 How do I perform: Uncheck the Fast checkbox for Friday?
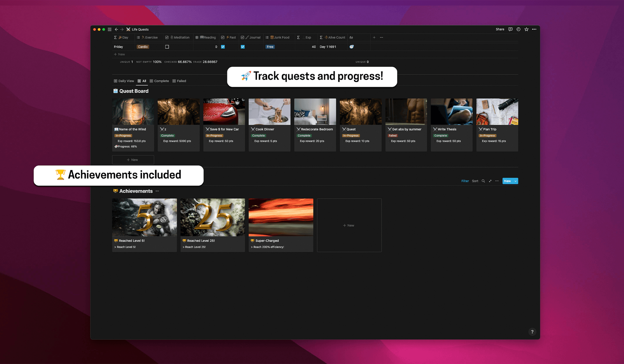coord(223,47)
